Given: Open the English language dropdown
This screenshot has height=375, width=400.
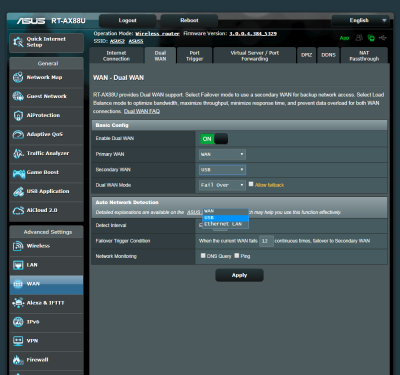Looking at the screenshot, I should click(x=360, y=21).
